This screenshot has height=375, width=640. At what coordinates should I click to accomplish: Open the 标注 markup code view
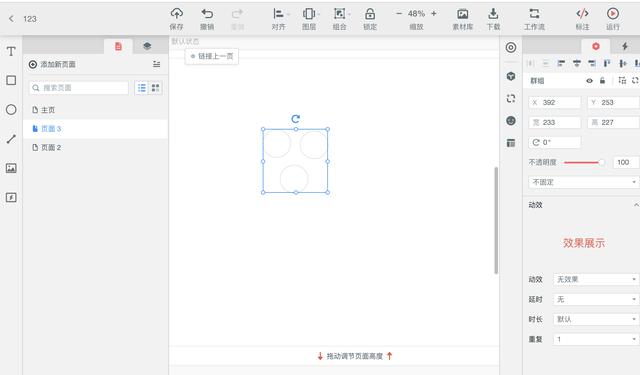click(x=582, y=19)
